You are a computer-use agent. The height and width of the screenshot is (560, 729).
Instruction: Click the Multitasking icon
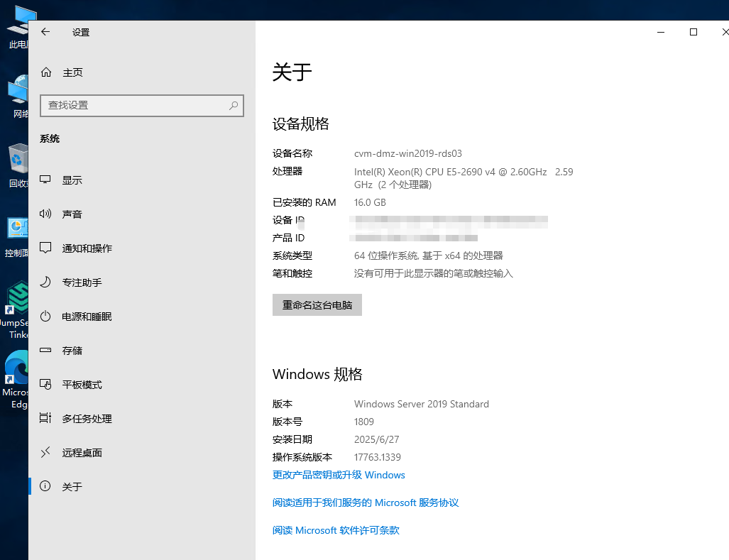click(45, 418)
